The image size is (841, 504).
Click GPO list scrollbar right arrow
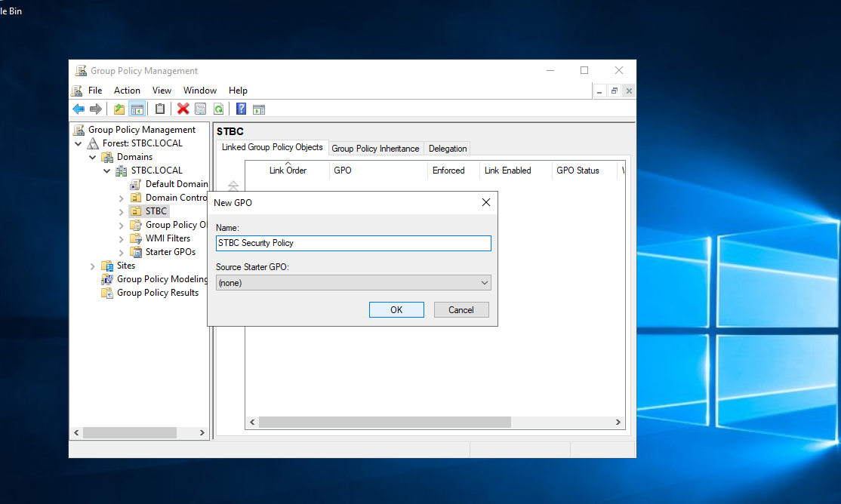tap(618, 423)
